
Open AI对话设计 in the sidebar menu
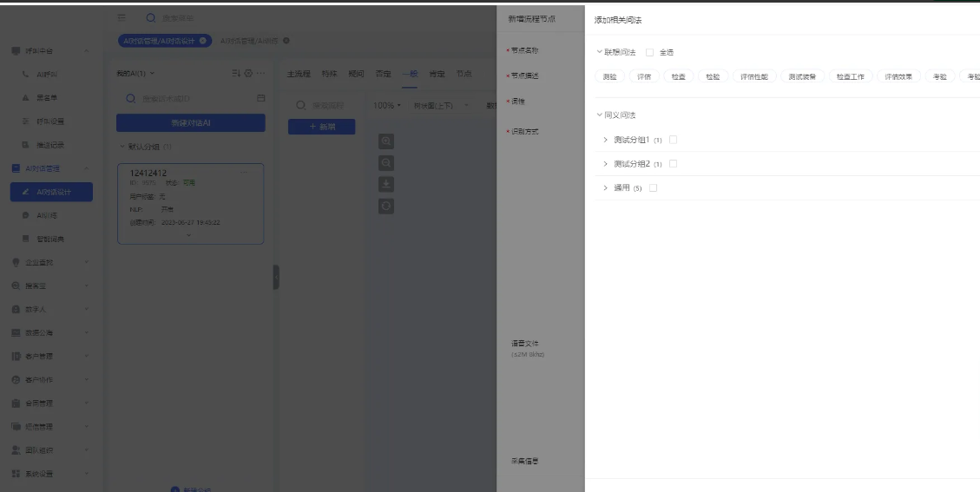53,192
